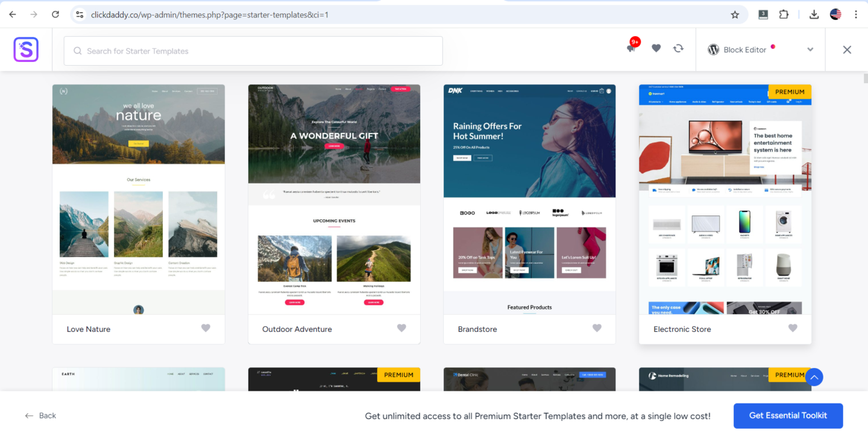Favorite the Brandstore template
868x439 pixels.
pos(597,328)
